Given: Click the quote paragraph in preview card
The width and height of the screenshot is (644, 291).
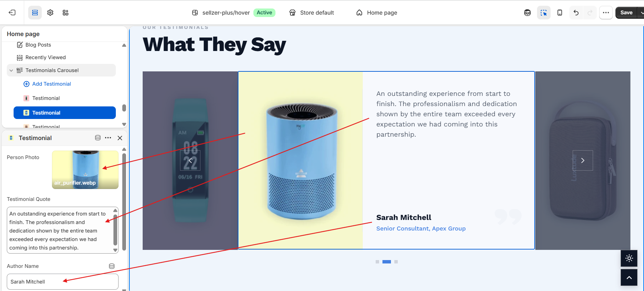Looking at the screenshot, I should click(x=447, y=114).
